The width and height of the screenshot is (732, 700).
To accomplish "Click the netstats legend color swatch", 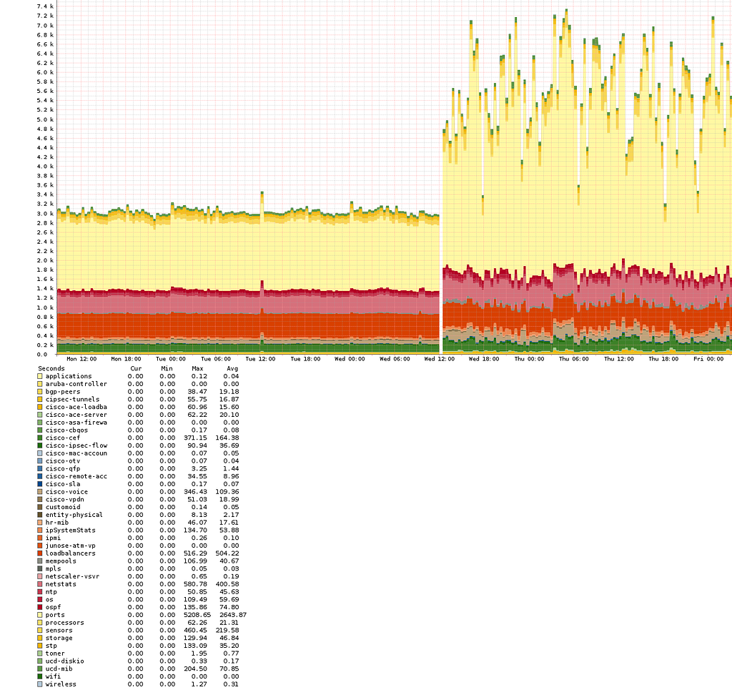I will (40, 583).
